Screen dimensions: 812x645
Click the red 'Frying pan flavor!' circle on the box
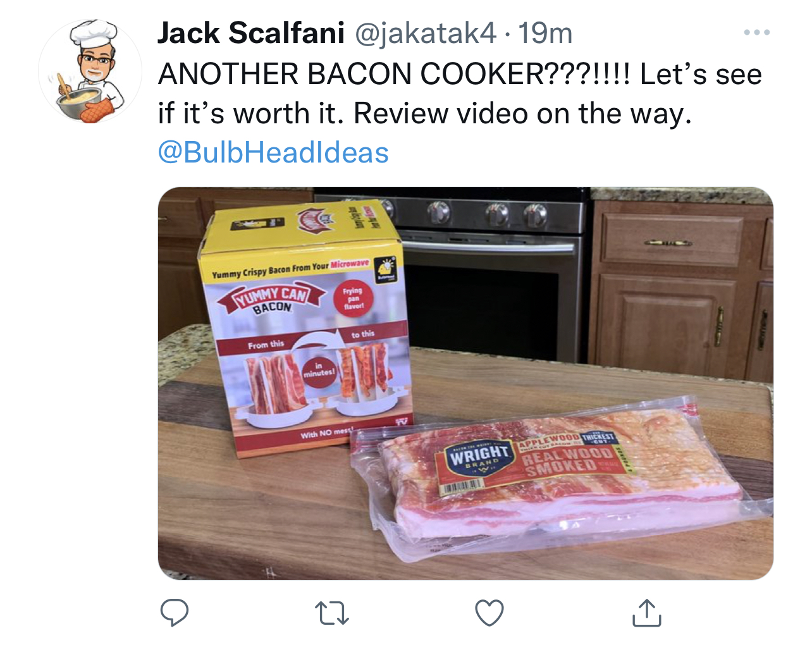[x=354, y=298]
